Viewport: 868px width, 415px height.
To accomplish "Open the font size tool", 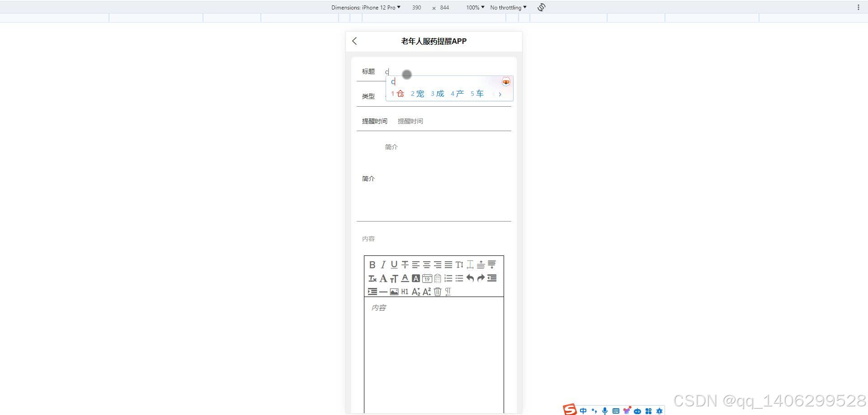I will 394,278.
